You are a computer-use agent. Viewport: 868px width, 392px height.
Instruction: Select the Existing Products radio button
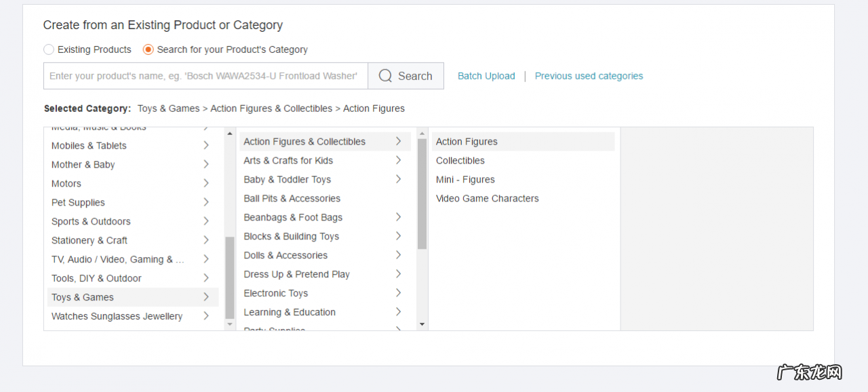(49, 50)
